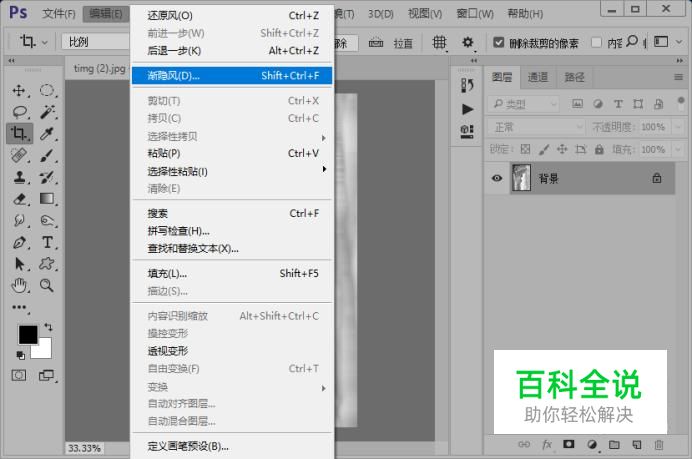Select the Custom Shape tool
Screen dimensions: 692x459
[47, 264]
